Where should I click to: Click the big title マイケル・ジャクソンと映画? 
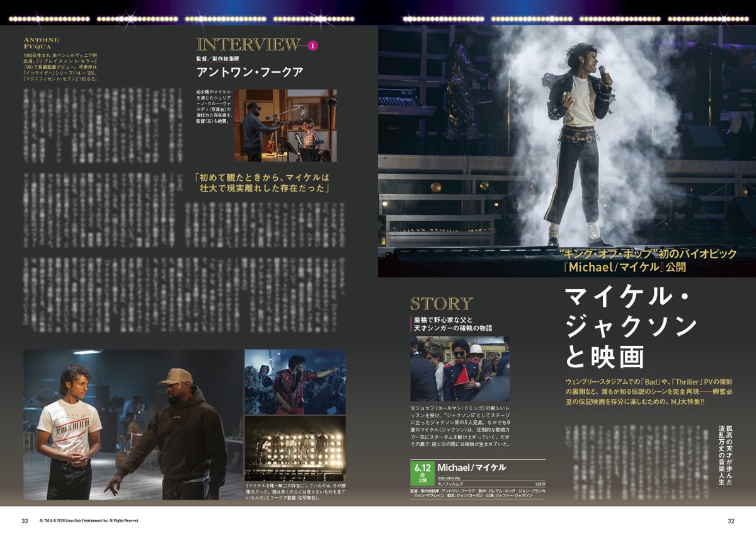pos(631,327)
